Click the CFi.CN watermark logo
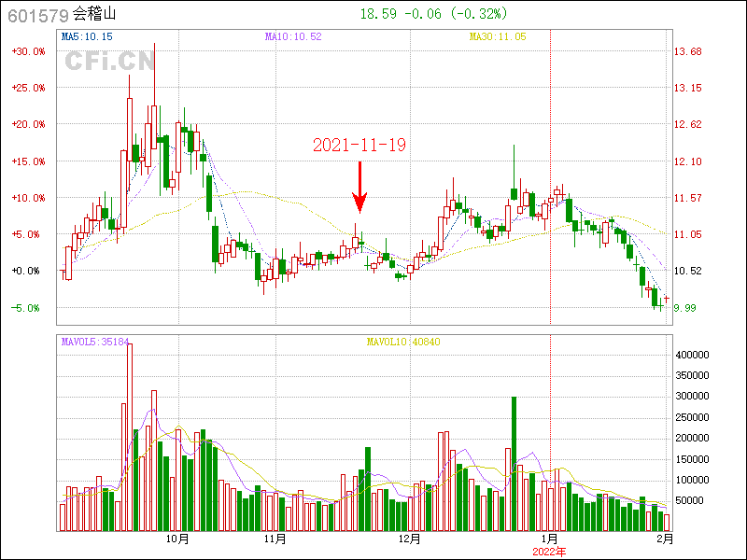This screenshot has height=560, width=747. [x=109, y=62]
